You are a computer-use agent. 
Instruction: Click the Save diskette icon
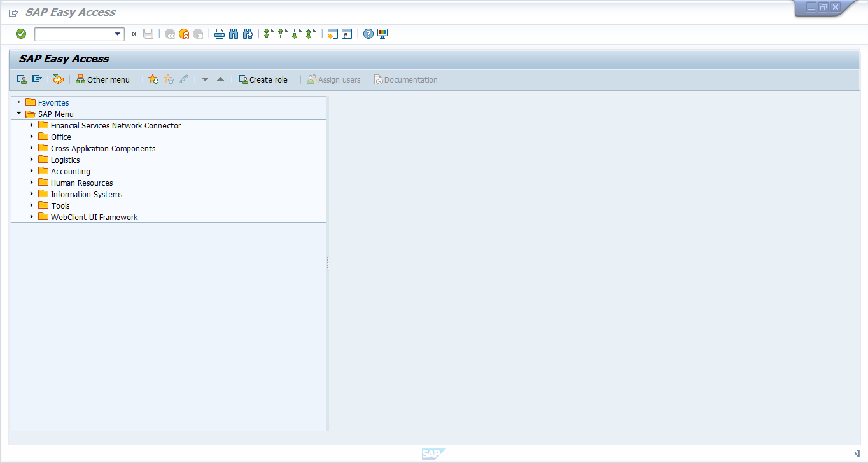148,34
